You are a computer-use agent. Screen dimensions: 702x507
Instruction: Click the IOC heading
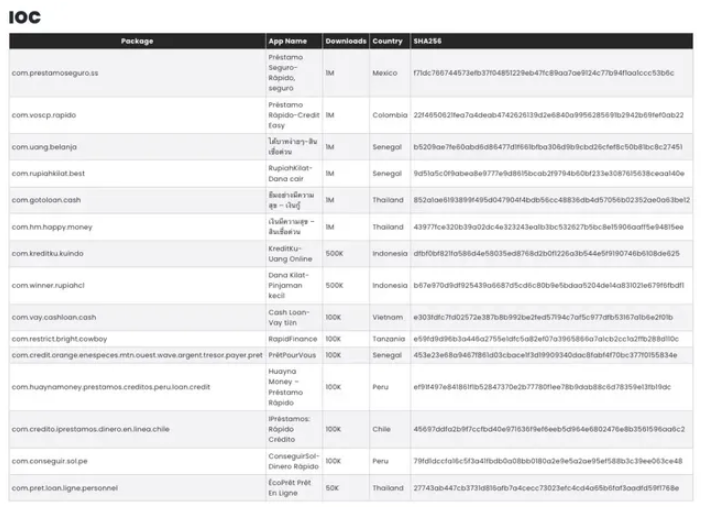[26, 16]
